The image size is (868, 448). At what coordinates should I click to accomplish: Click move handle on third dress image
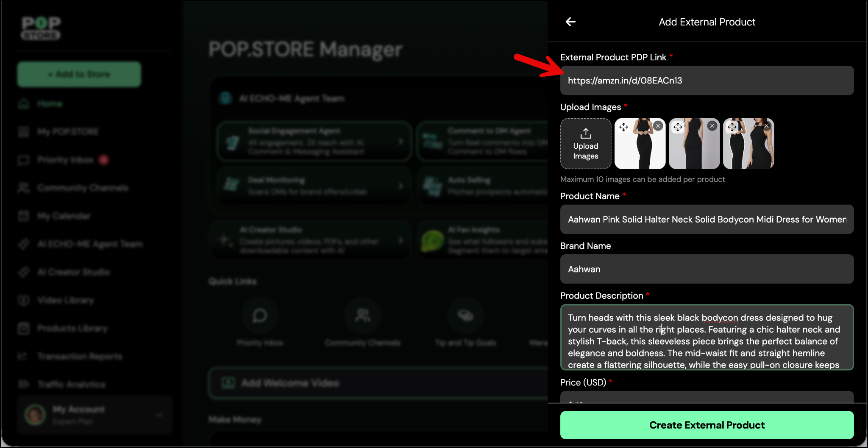(732, 127)
